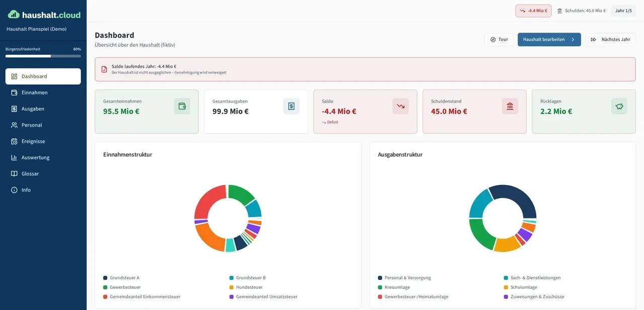Click the Schuldenstand value 45.0 Mio €
Viewport: 644px width, 310px height.
coord(449,112)
